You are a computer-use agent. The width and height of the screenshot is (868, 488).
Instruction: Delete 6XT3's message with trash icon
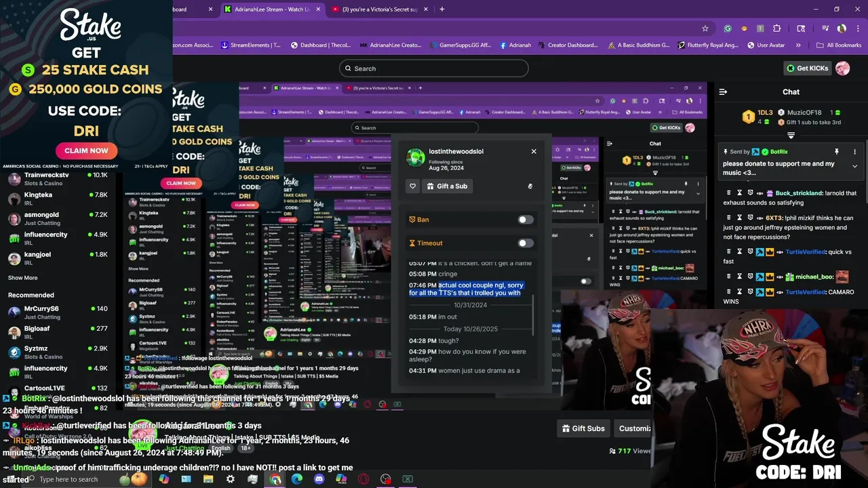point(728,218)
